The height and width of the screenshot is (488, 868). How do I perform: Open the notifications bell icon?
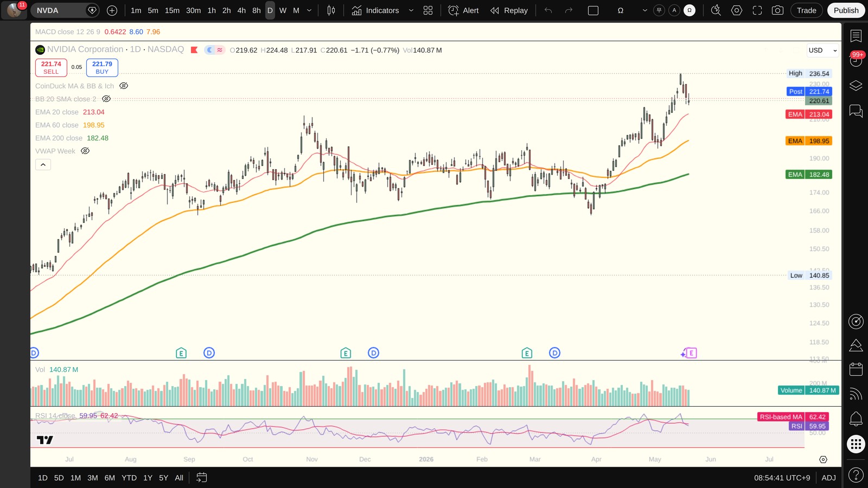[856, 419]
